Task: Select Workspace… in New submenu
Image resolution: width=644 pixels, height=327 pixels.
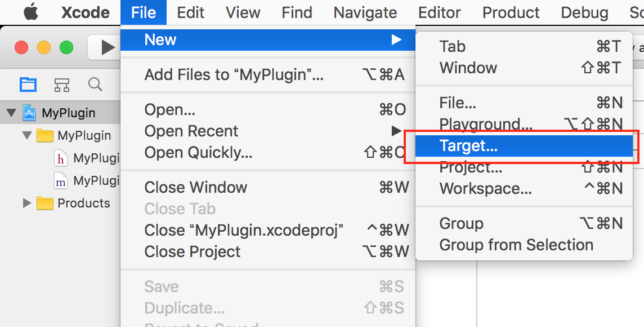Action: coord(485,188)
